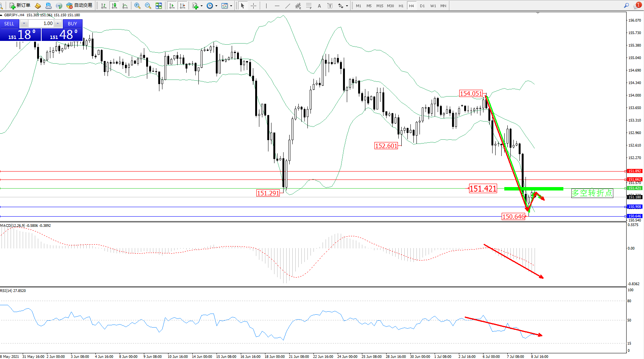
Task: Switch chart to line chart mode
Action: point(125,6)
